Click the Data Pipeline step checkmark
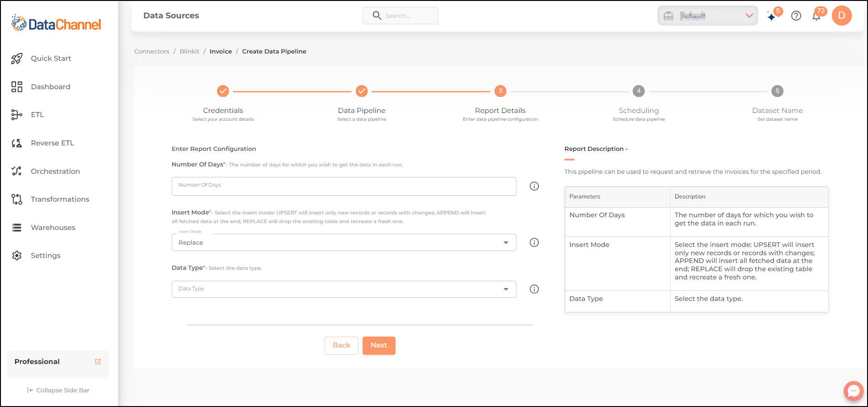 pos(362,91)
